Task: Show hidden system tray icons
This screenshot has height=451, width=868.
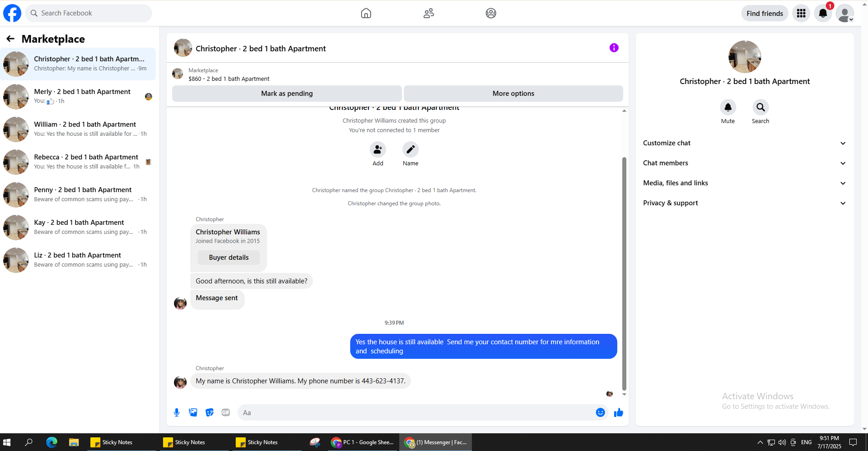Action: (x=760, y=442)
